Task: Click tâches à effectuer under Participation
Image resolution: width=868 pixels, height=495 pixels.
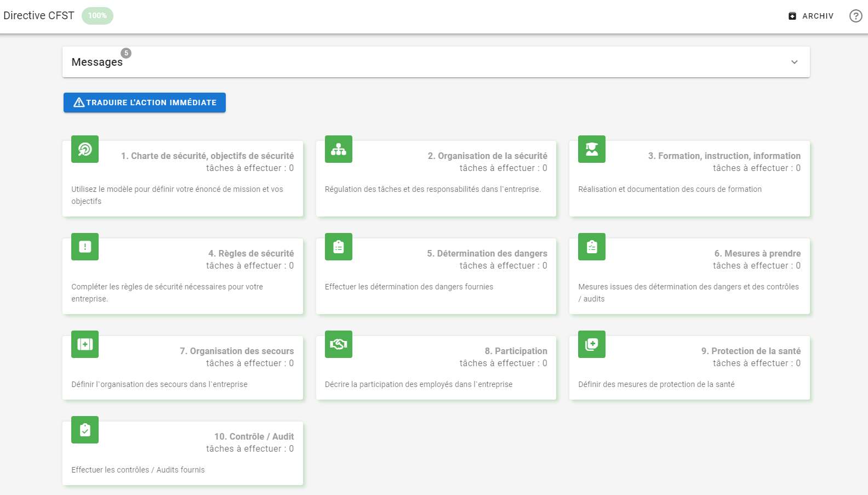Action: point(504,363)
